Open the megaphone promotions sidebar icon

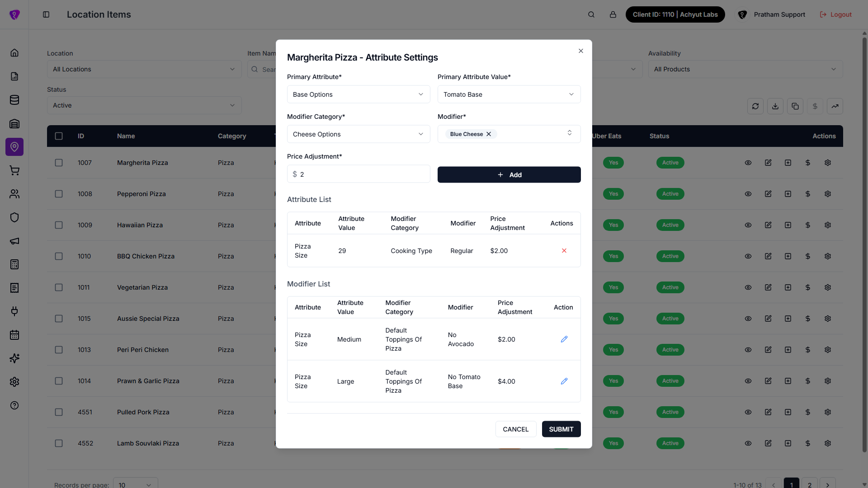pyautogui.click(x=14, y=241)
